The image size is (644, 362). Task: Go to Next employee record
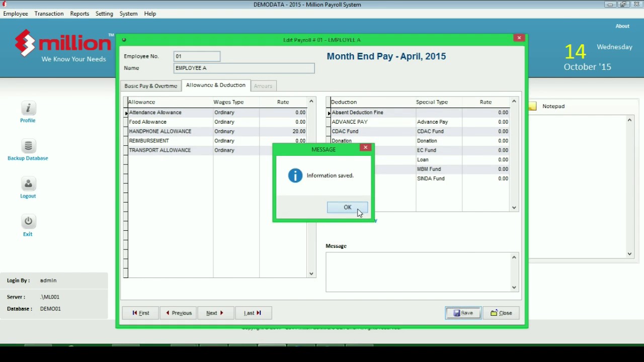216,313
